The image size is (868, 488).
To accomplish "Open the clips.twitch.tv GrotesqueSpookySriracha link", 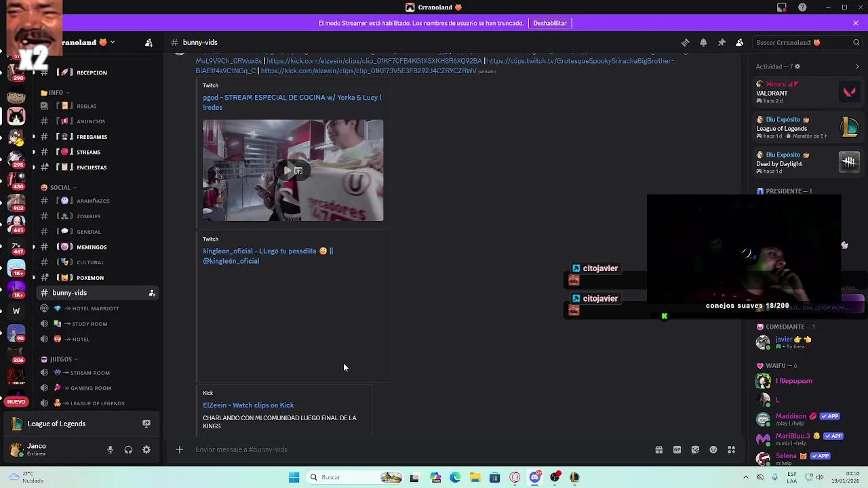I will [580, 61].
